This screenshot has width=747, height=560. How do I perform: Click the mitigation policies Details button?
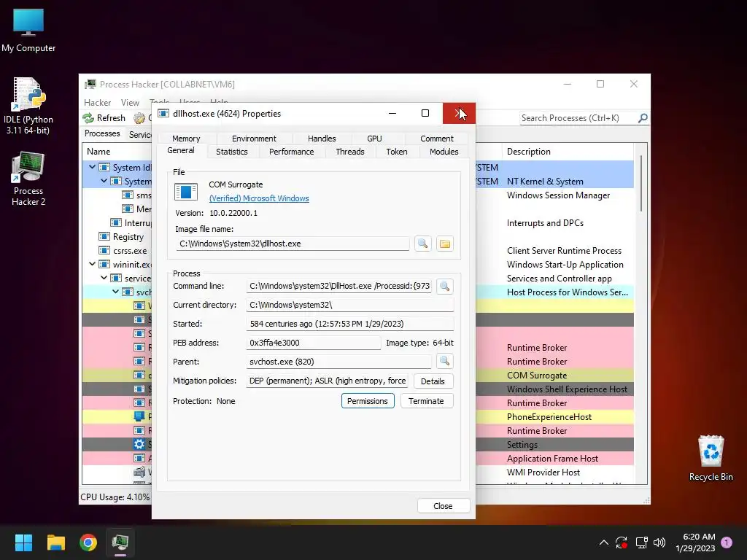point(433,381)
